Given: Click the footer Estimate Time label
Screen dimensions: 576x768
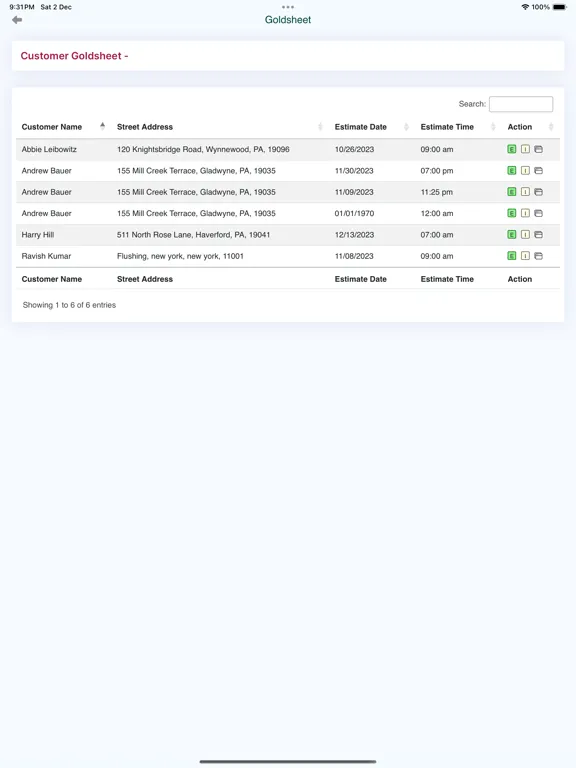Looking at the screenshot, I should pyautogui.click(x=447, y=279).
